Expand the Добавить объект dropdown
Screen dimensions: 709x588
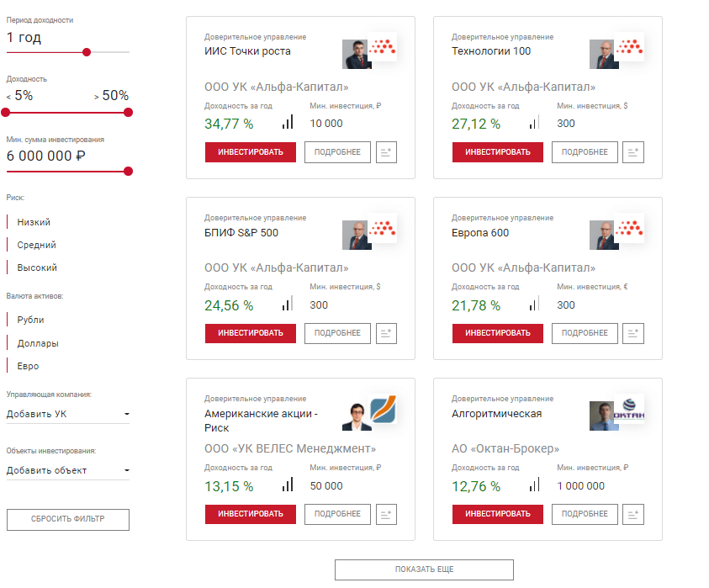67,470
